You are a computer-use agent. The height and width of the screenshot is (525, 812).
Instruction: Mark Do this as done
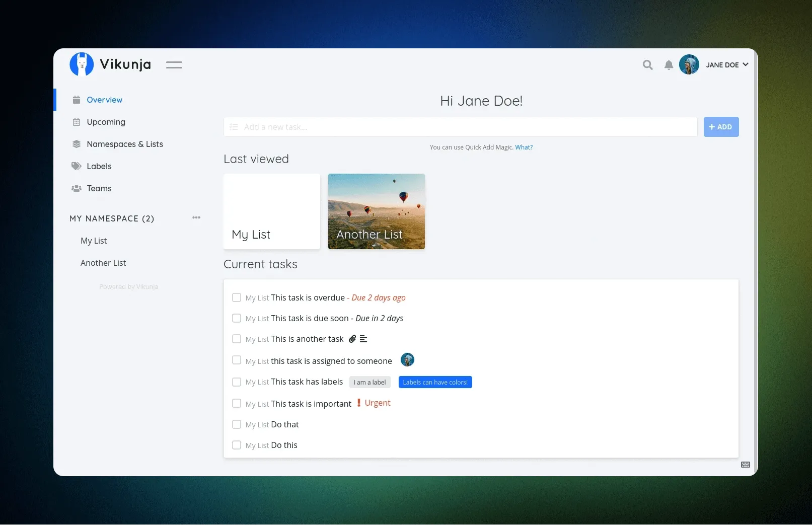(x=237, y=445)
